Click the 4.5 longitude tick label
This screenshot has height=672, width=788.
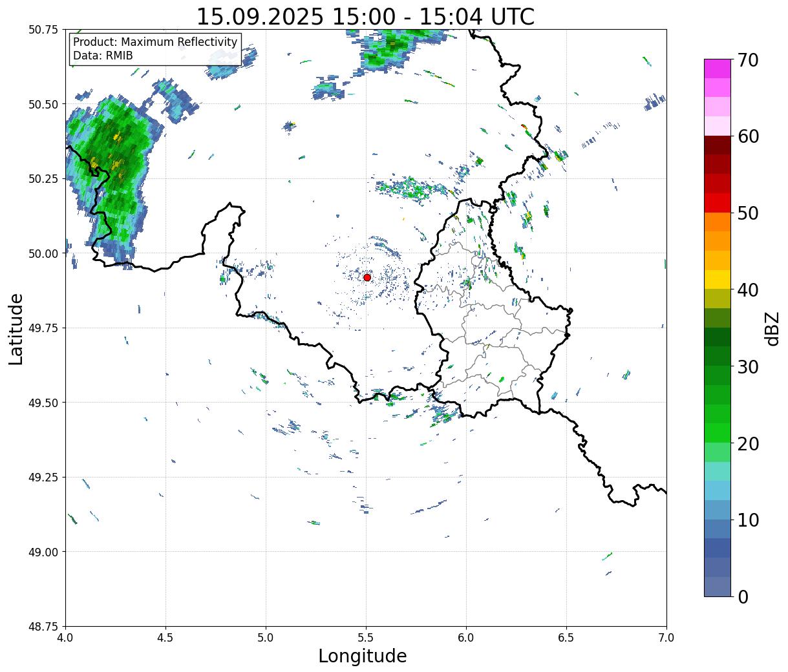click(x=165, y=638)
